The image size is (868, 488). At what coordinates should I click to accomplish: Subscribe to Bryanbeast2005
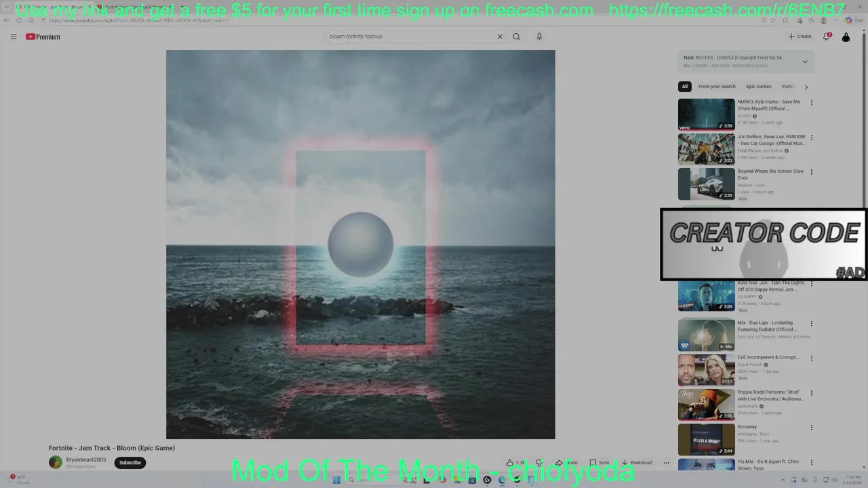(x=130, y=463)
